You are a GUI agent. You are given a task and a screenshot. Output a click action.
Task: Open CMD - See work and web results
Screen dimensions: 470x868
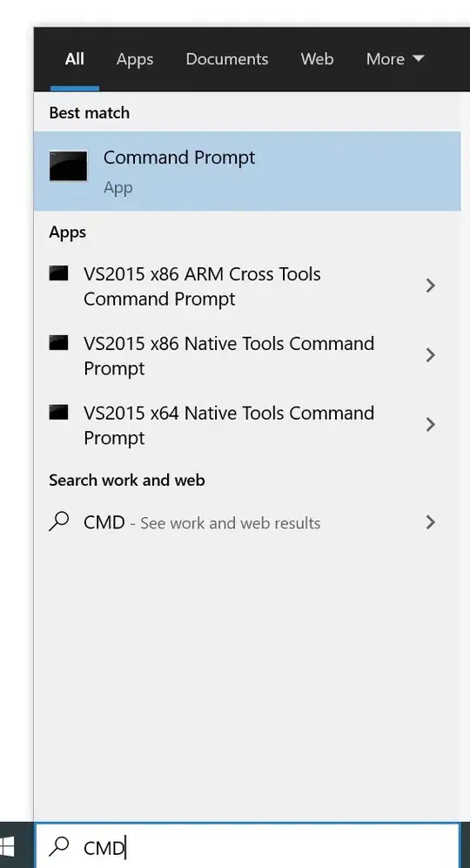pyautogui.click(x=247, y=522)
